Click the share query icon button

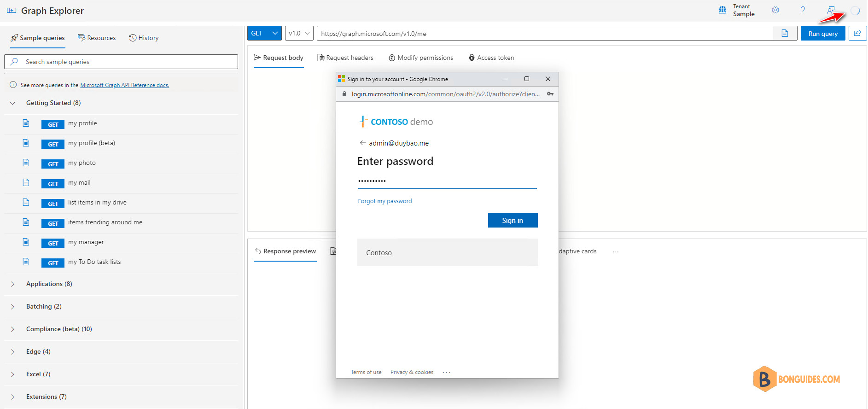tap(857, 33)
